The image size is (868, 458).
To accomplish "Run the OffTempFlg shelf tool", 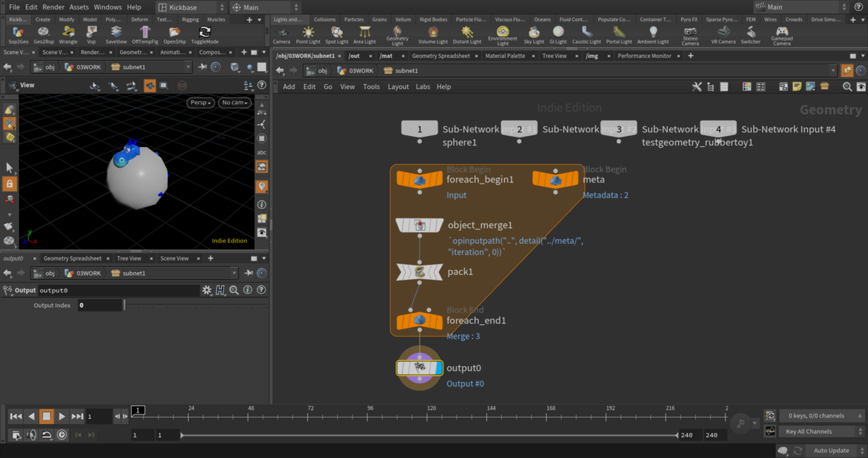I will tap(145, 35).
